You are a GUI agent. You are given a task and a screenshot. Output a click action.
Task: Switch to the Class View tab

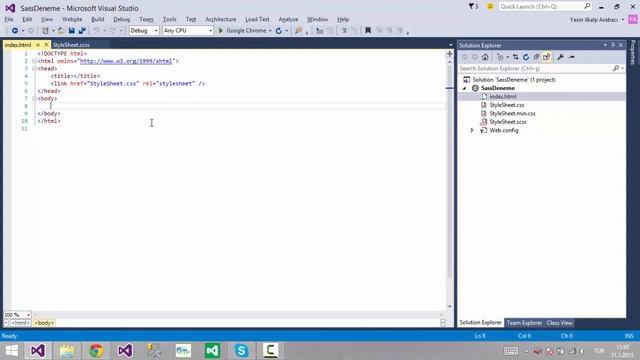click(x=560, y=323)
